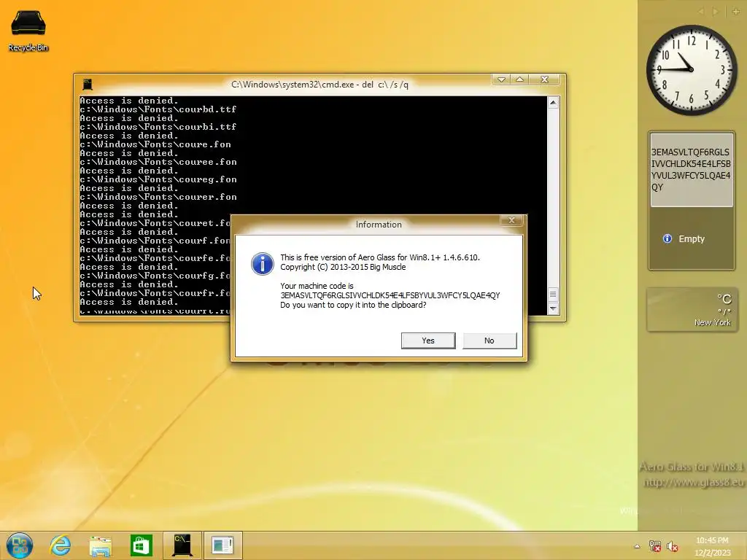Click the Empty label in sidebar gadget
Viewport: 747px width, 560px height.
(x=692, y=239)
